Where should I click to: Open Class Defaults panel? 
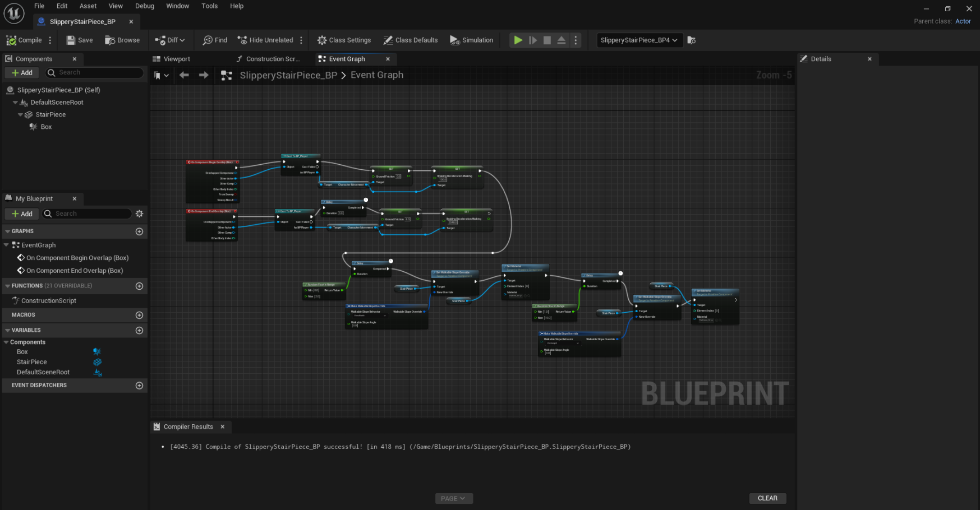click(411, 40)
